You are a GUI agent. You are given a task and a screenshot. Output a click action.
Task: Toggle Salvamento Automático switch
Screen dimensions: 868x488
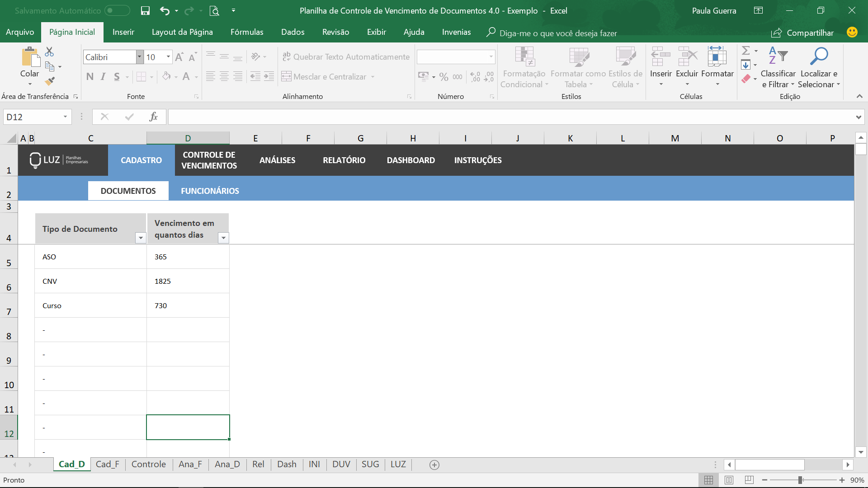[117, 11]
